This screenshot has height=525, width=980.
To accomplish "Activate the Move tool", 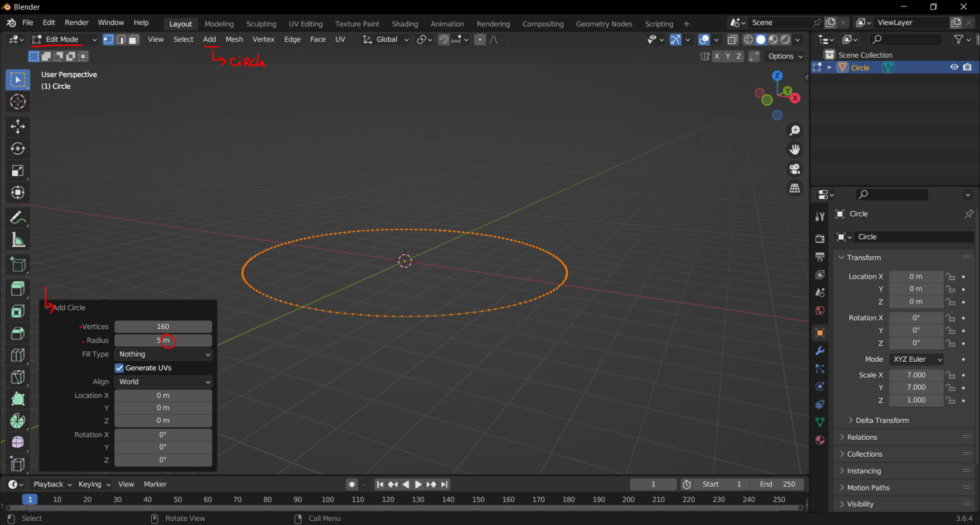I will pyautogui.click(x=17, y=126).
